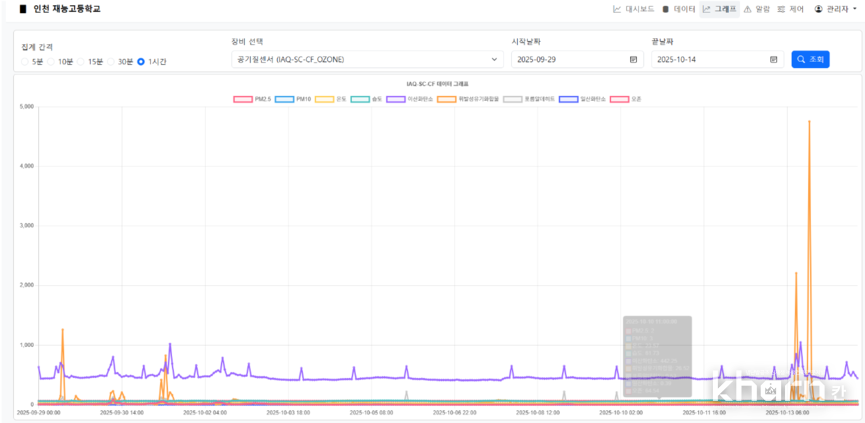The height and width of the screenshot is (423, 865).
Task: Click the 2025-10-10 02:00 x-axis label
Action: (621, 412)
